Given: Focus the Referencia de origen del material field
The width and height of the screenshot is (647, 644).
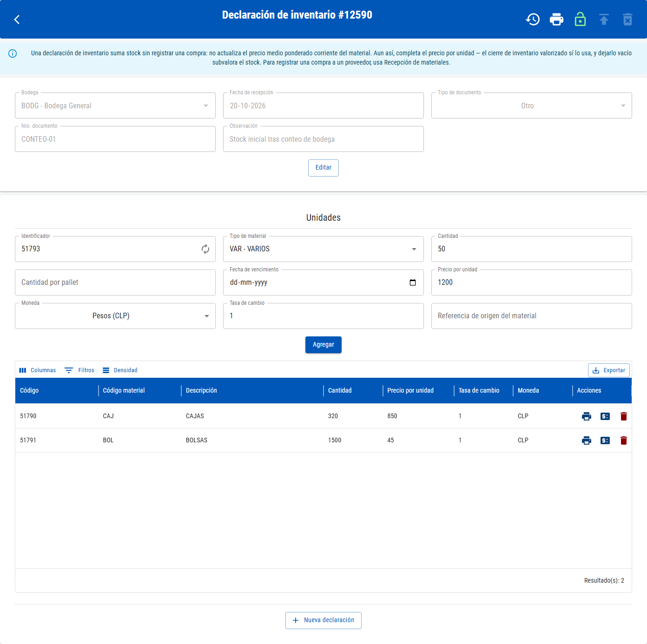Looking at the screenshot, I should [532, 316].
